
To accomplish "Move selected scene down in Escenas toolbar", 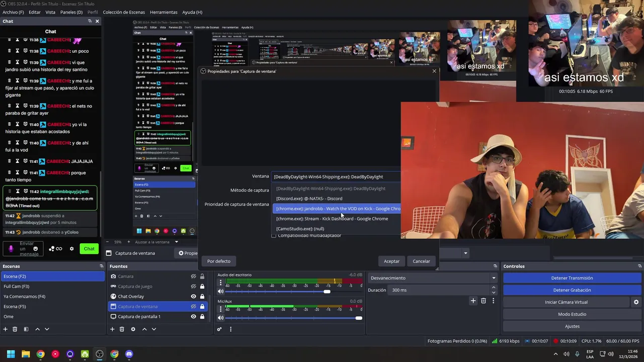I will [47, 329].
